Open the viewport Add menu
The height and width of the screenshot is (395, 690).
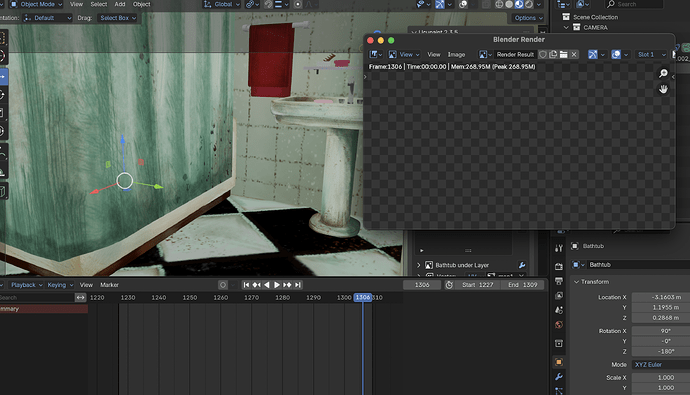[120, 4]
